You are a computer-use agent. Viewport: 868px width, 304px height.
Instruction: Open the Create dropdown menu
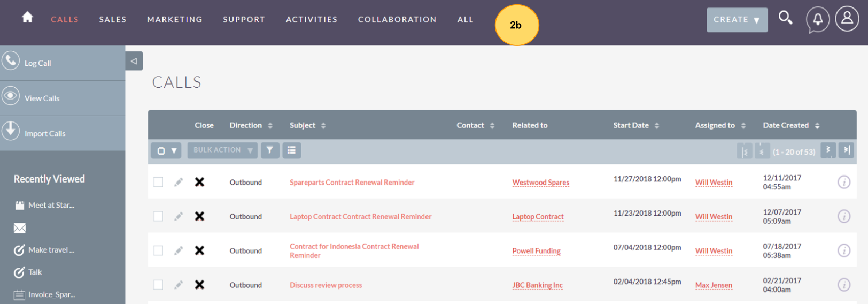click(x=737, y=20)
